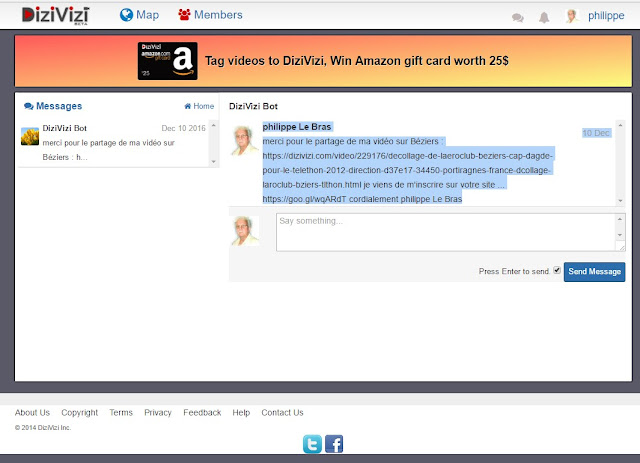Click the Messages panel heading
The width and height of the screenshot is (640, 463).
(59, 106)
